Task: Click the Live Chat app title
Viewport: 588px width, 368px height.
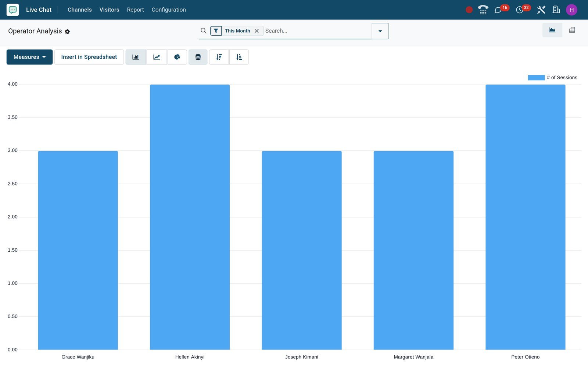Action: pos(39,10)
